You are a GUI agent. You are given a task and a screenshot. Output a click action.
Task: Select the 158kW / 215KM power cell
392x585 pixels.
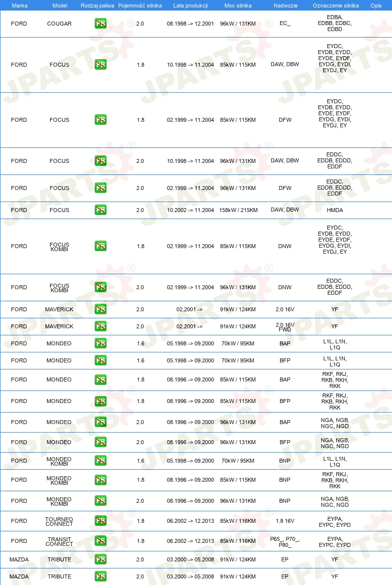(x=238, y=210)
